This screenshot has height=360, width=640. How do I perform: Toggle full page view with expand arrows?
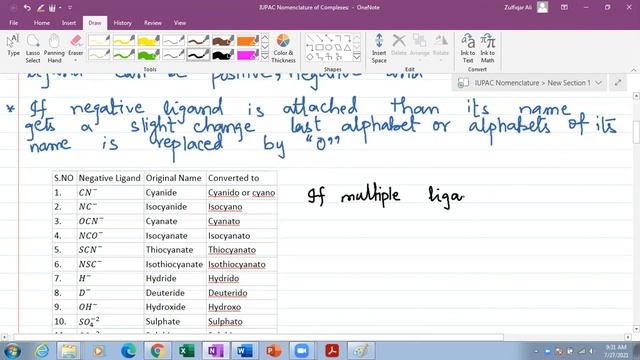[x=618, y=83]
